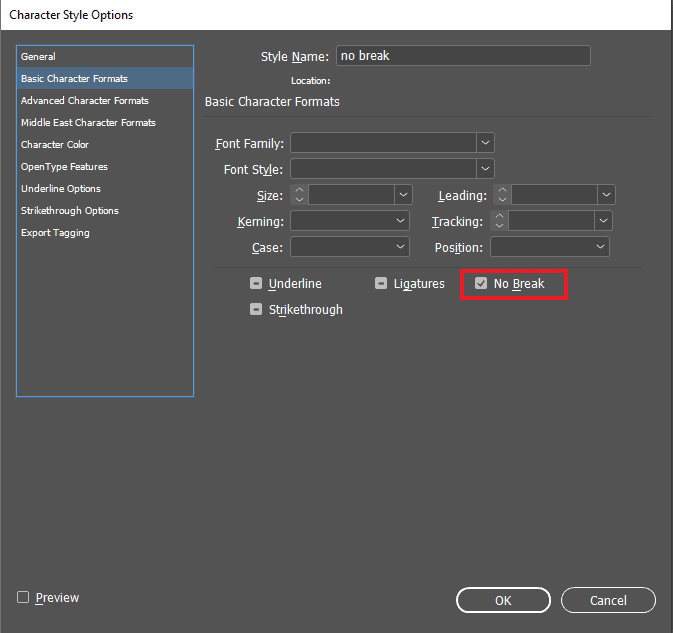Toggle the Strikethrough checkbox
673x633 pixels.
pyautogui.click(x=257, y=310)
